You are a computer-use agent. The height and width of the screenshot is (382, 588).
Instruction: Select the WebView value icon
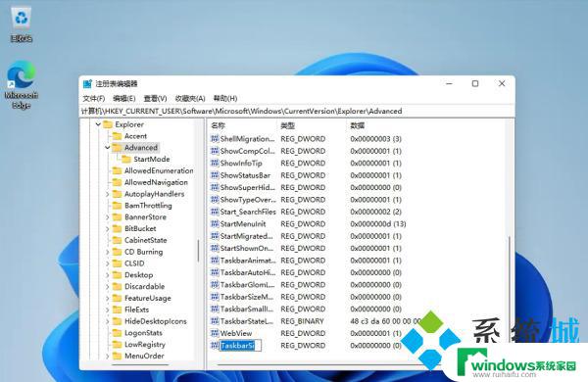(215, 333)
